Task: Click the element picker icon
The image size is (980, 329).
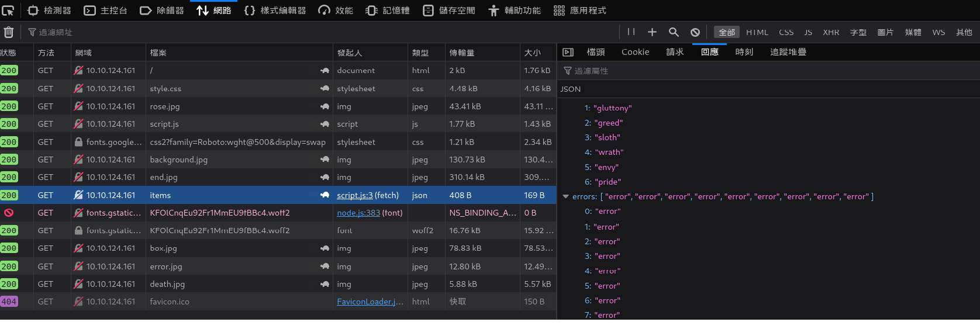Action: 8,11
